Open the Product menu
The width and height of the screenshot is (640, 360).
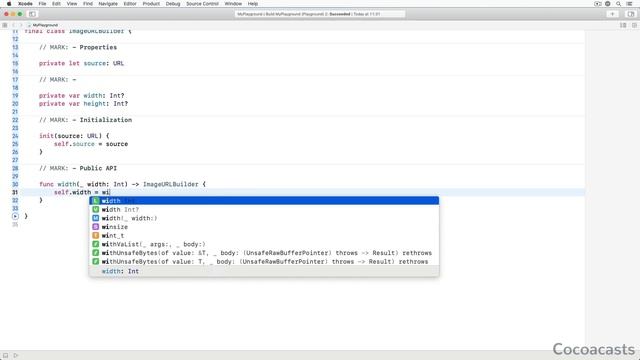tap(151, 4)
